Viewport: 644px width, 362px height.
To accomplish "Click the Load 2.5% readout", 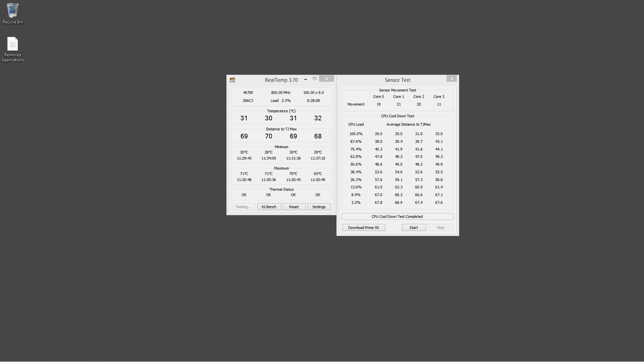I will coord(280,101).
